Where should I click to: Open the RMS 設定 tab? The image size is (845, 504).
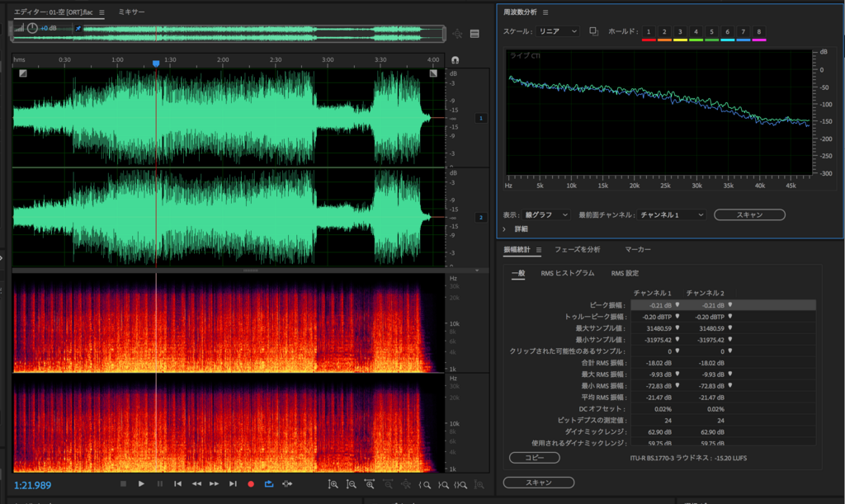click(625, 273)
